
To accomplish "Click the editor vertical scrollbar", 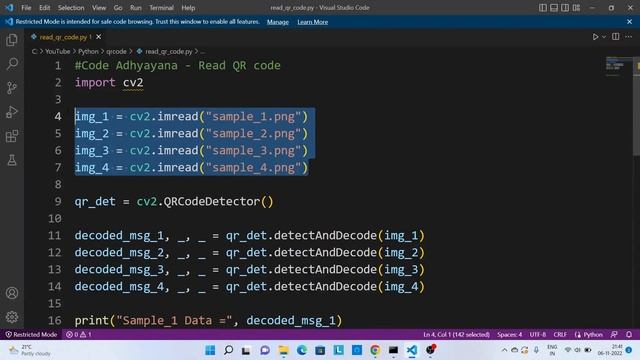I will [x=636, y=106].
